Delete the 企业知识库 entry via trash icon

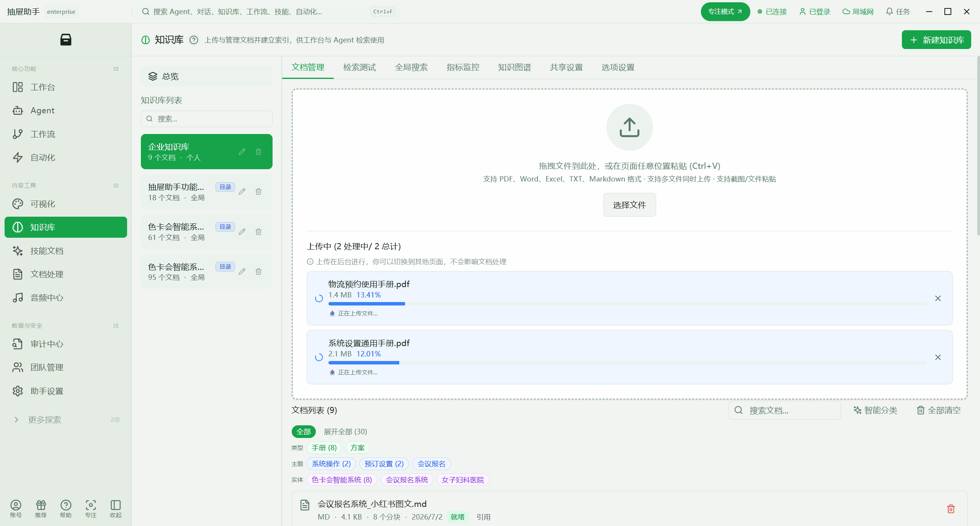[x=258, y=152]
